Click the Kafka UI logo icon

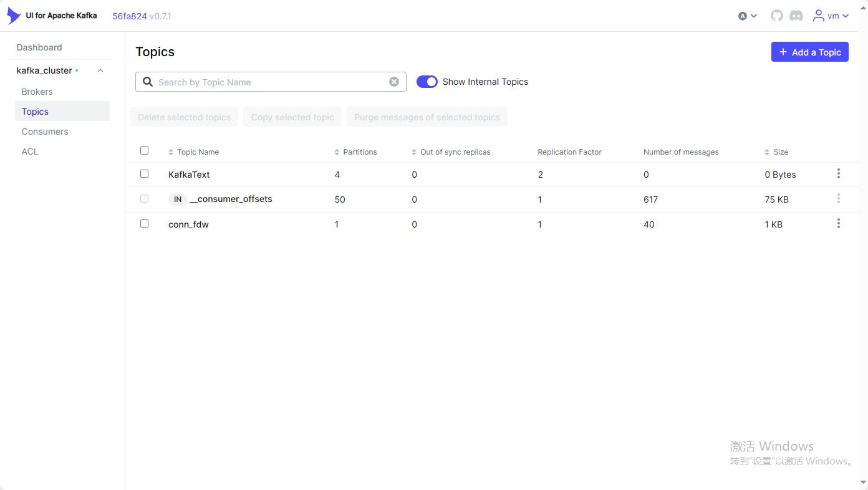(14, 16)
